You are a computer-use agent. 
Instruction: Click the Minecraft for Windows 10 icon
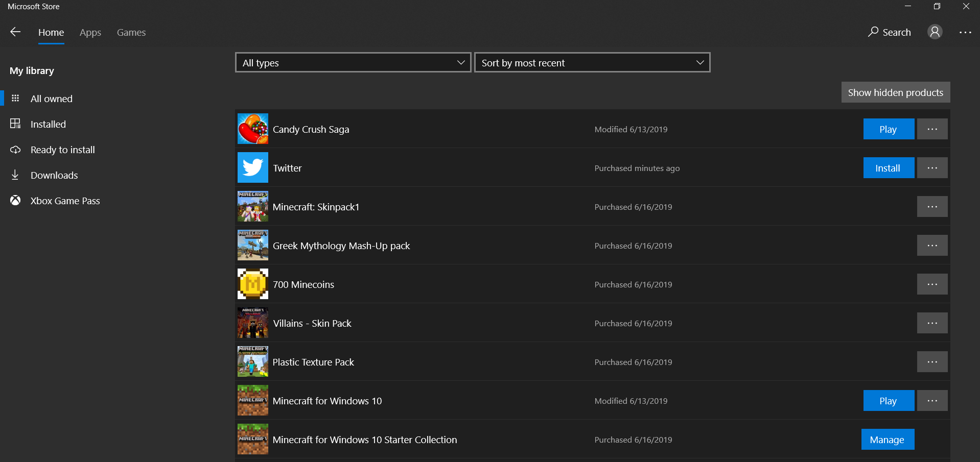[x=253, y=400]
